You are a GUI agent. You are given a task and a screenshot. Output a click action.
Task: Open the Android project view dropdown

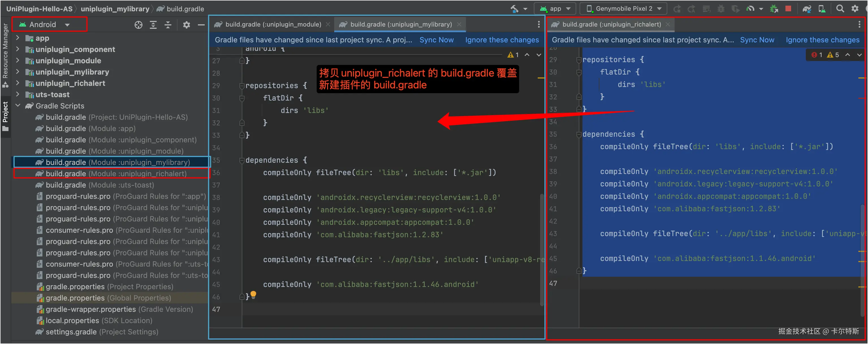point(49,25)
